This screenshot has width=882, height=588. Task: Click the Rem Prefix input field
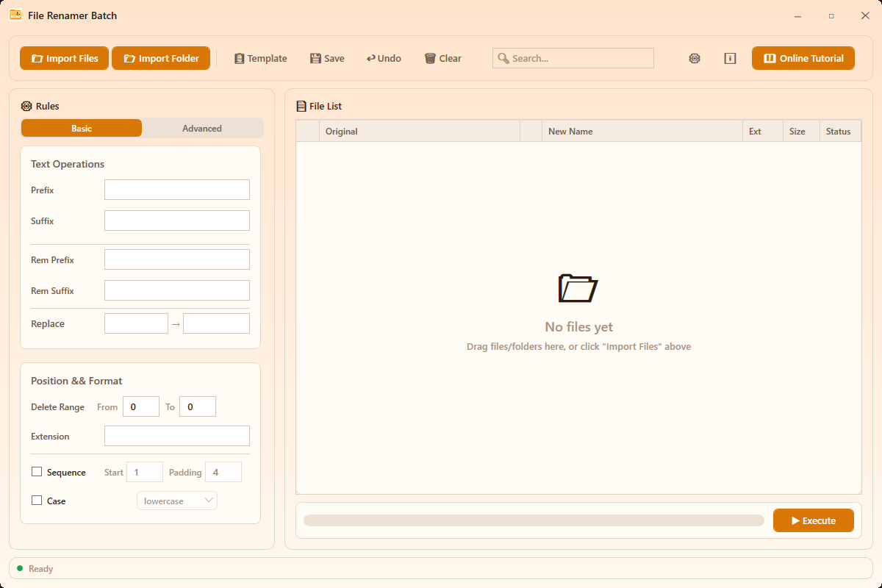tap(177, 259)
